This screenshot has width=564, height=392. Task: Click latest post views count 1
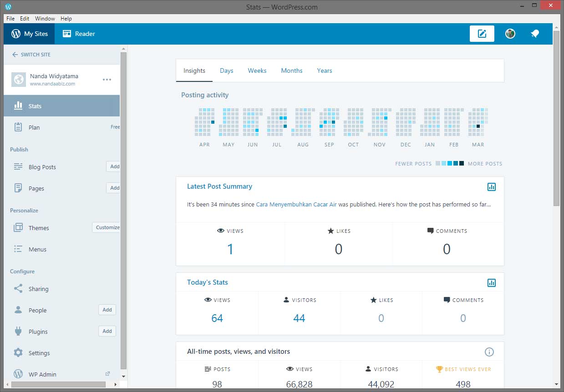(230, 249)
